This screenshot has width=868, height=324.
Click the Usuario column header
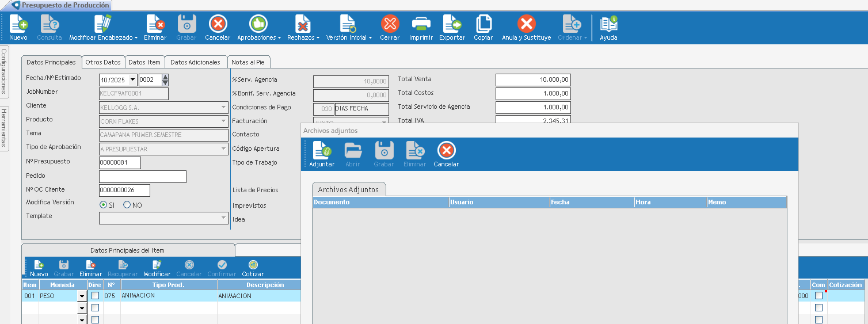[x=500, y=203]
